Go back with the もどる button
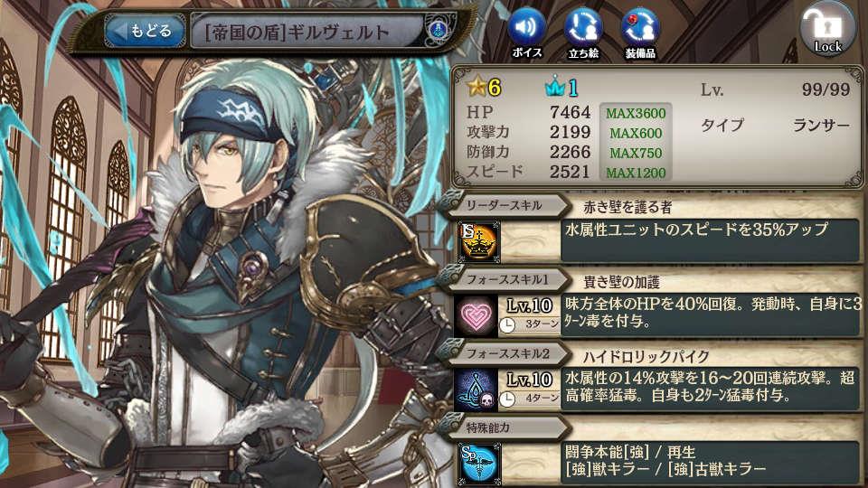868x488 pixels. tap(146, 31)
